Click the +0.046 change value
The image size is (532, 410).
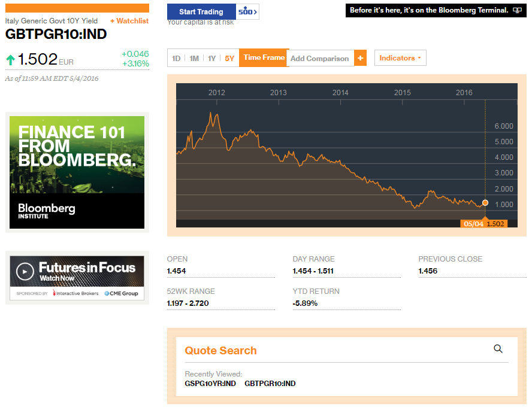tap(135, 54)
